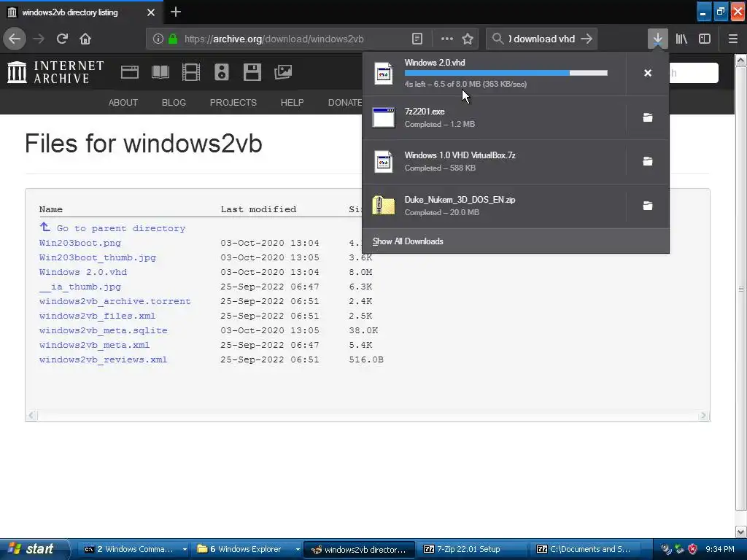Image resolution: width=747 pixels, height=560 pixels.
Task: Open the Internet Archive Images icon
Action: point(282,72)
